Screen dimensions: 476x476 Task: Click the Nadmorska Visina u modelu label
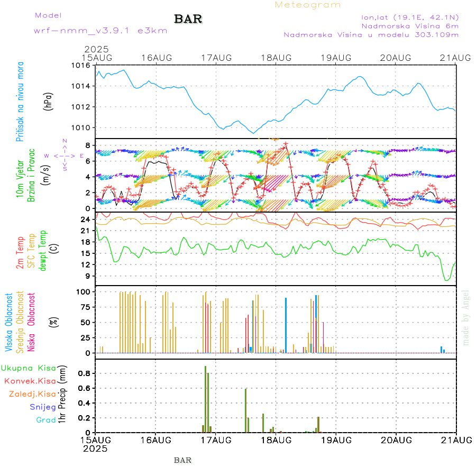point(371,35)
